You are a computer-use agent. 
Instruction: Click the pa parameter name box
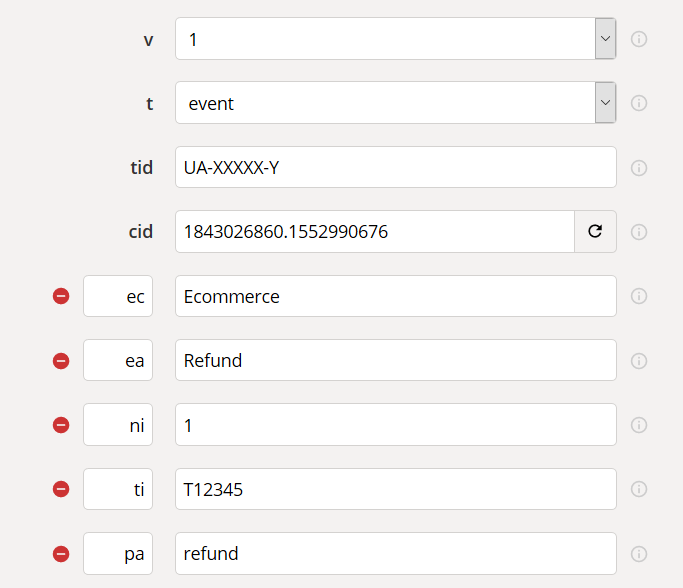[x=118, y=554]
